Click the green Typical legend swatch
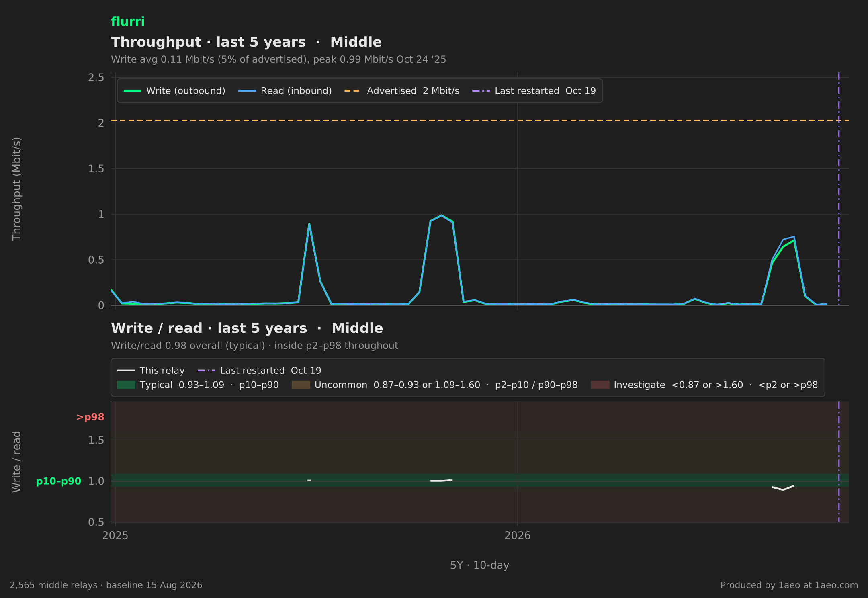868x598 pixels. (x=126, y=385)
